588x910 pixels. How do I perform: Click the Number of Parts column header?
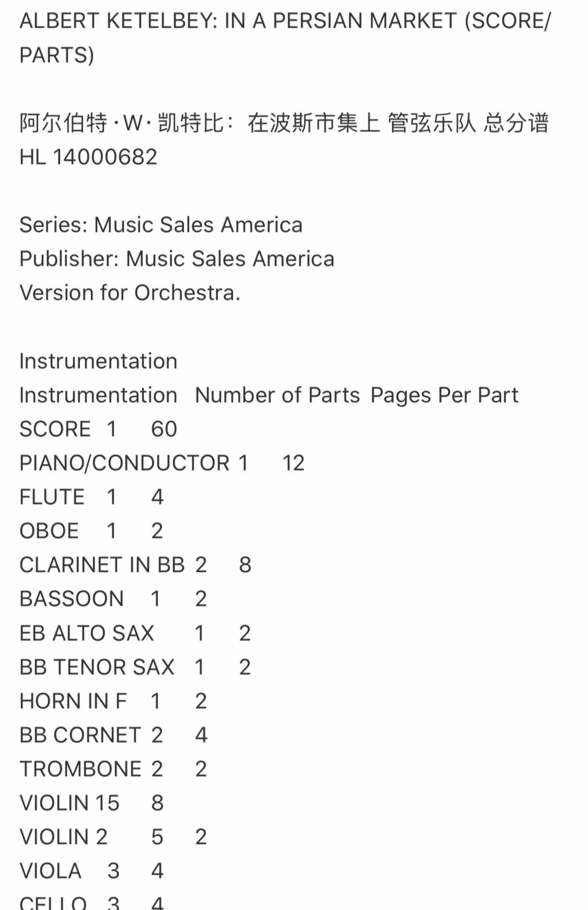pos(277,395)
